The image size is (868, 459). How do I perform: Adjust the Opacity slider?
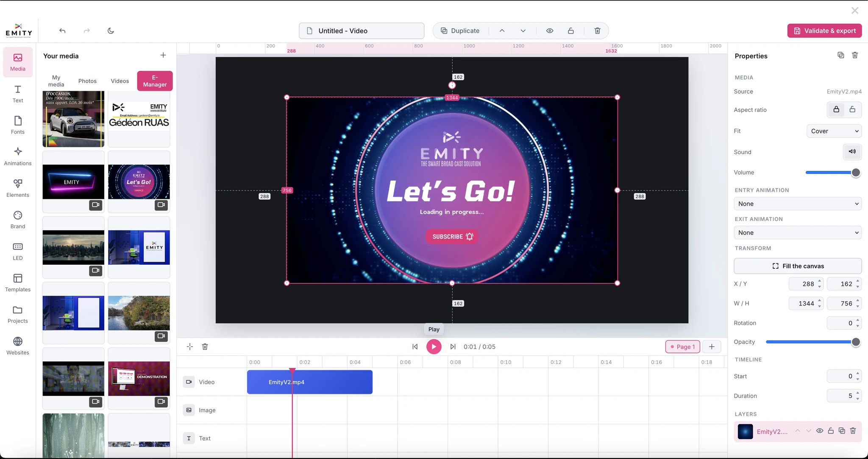(813, 342)
